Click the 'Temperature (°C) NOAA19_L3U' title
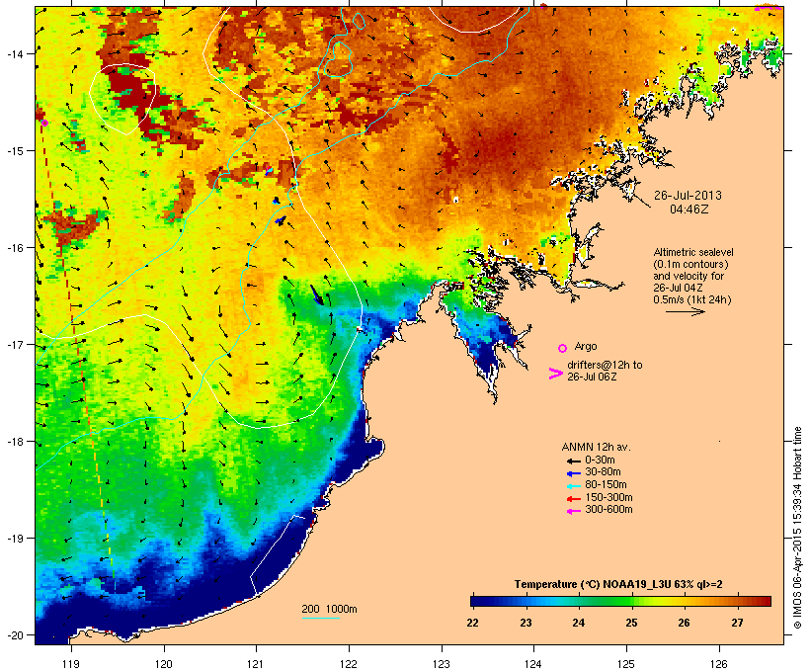 click(593, 585)
